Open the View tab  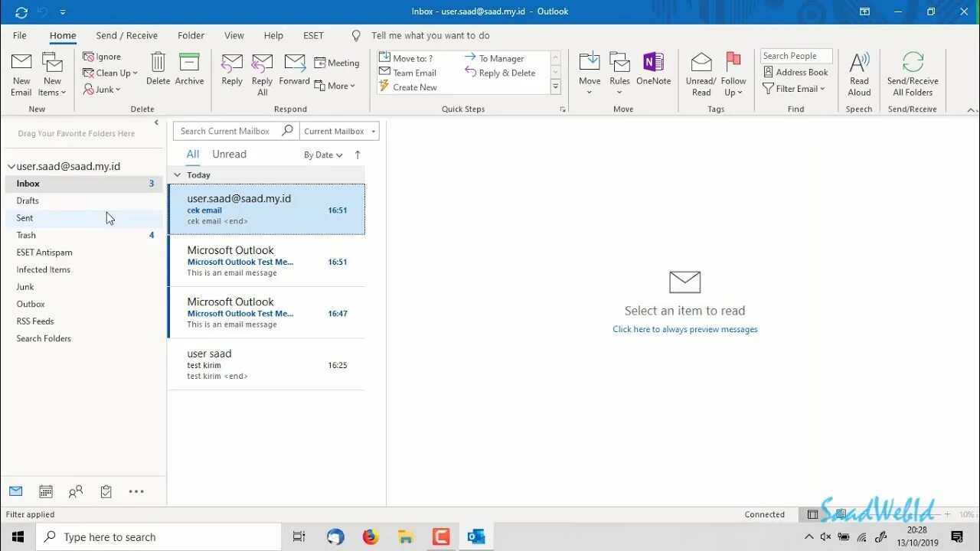pos(234,35)
